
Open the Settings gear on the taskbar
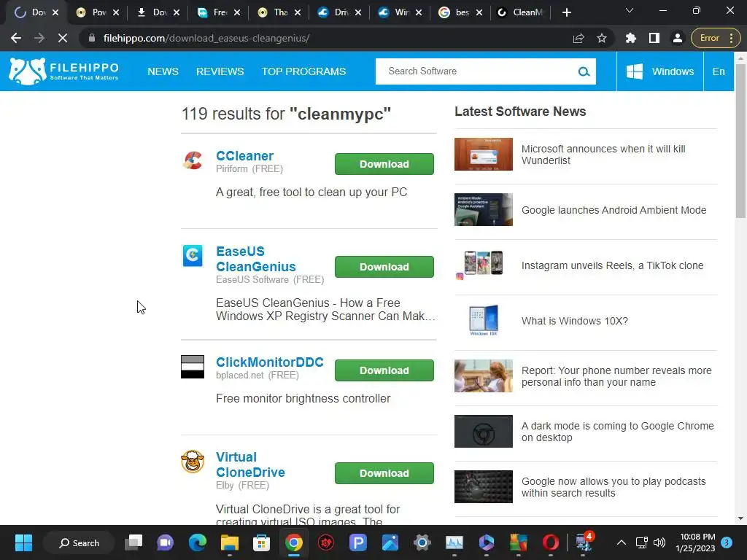pos(422,542)
